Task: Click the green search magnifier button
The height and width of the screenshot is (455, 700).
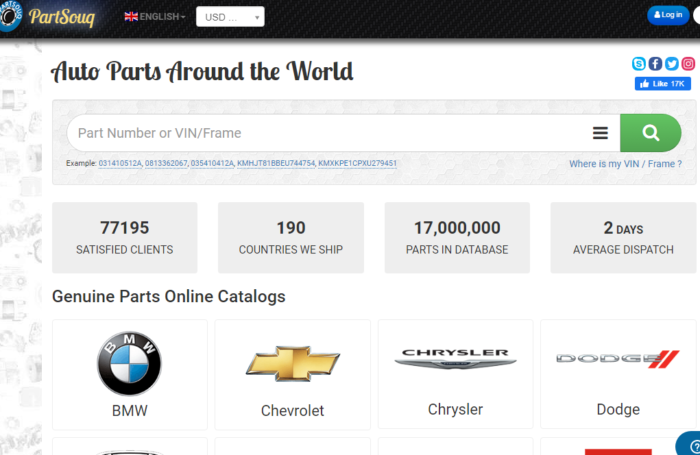Action: pos(650,133)
